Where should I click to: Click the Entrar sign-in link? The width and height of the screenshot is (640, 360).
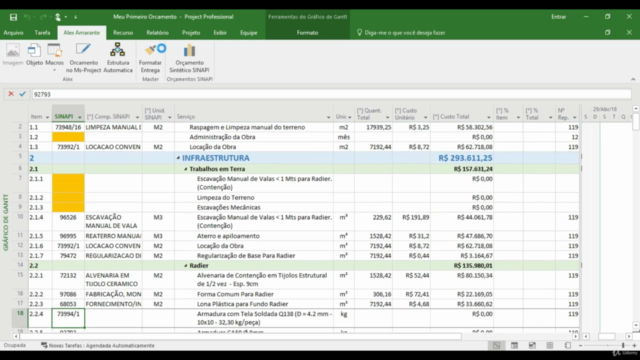tap(558, 17)
